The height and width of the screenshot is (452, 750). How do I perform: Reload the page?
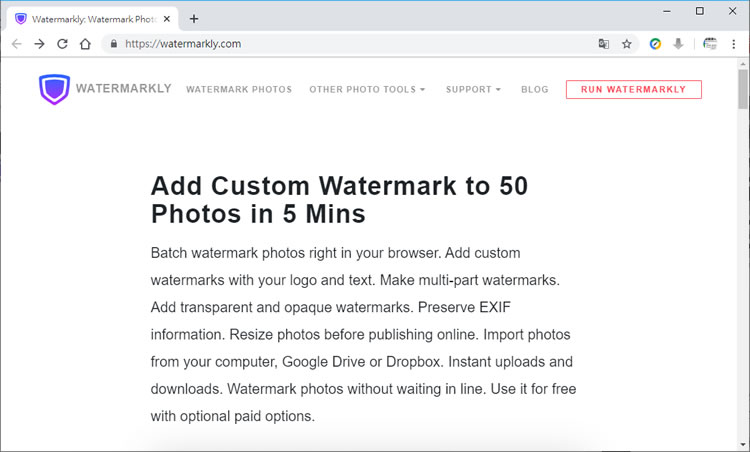(62, 44)
